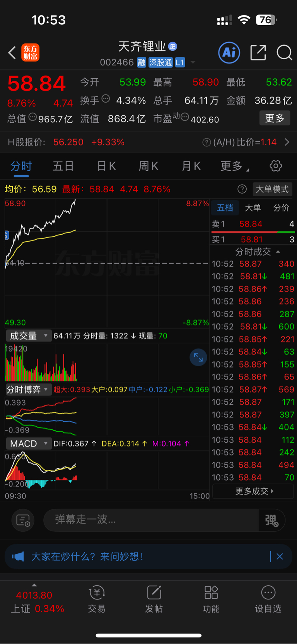
Task: Tap the megaphone icon in banner
Action: click(18, 556)
